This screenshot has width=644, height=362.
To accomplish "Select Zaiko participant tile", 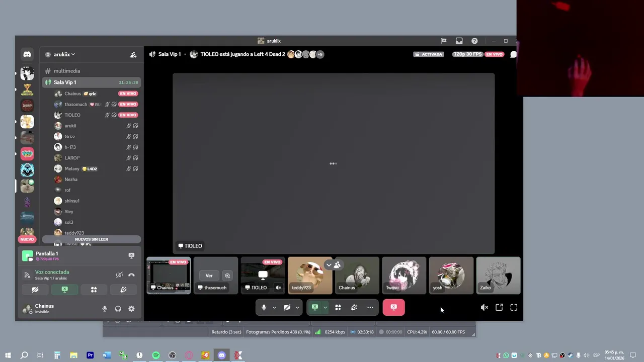I will coord(498,276).
